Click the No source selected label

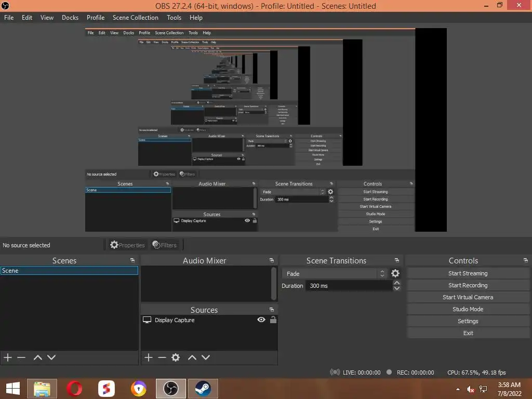click(26, 245)
